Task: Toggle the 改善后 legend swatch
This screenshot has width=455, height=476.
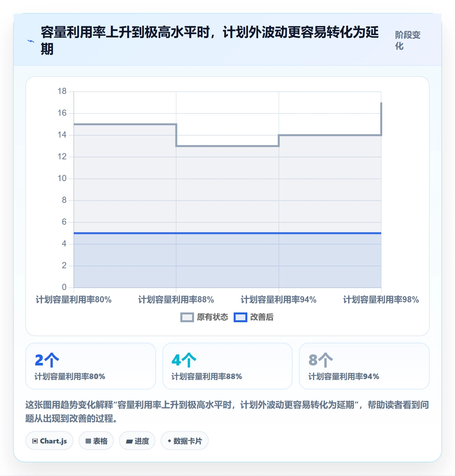Action: [x=240, y=317]
